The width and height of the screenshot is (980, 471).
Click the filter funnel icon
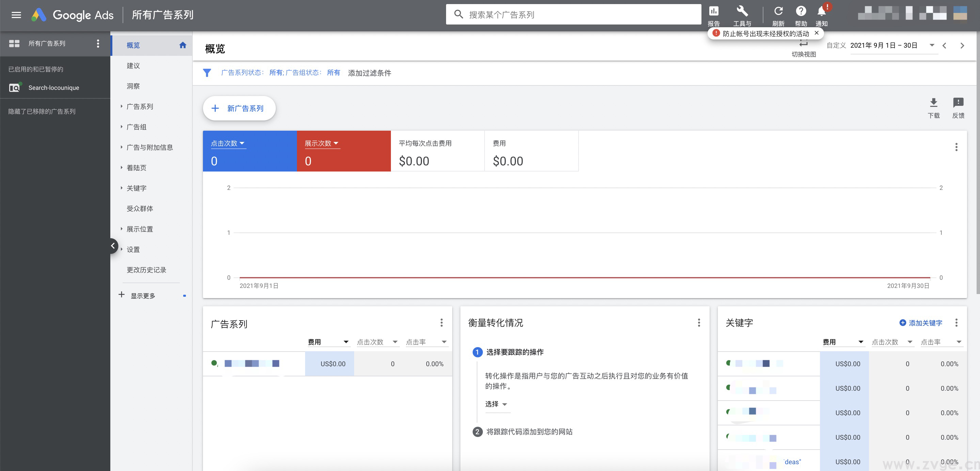207,72
